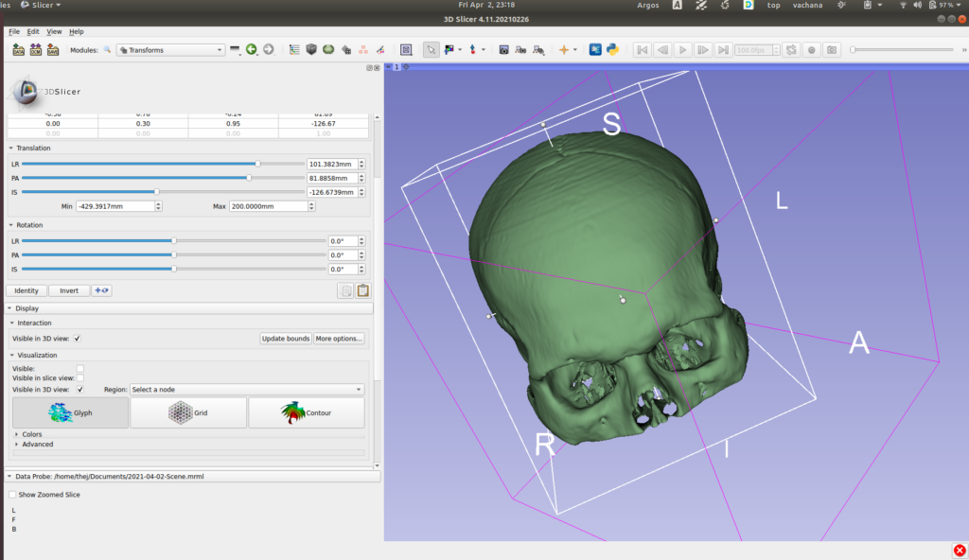Image resolution: width=969 pixels, height=560 pixels.
Task: Expand the Advanced section
Action: [x=17, y=445]
